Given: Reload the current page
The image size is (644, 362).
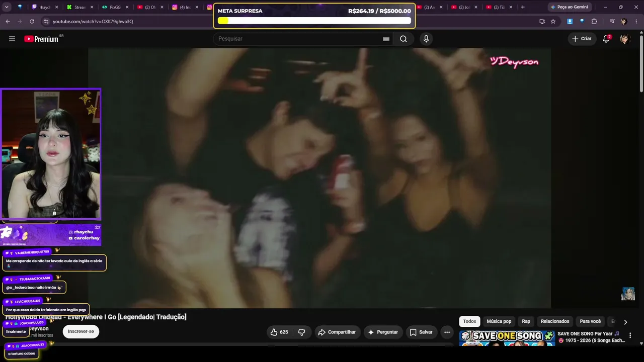Looking at the screenshot, I should 32,21.
